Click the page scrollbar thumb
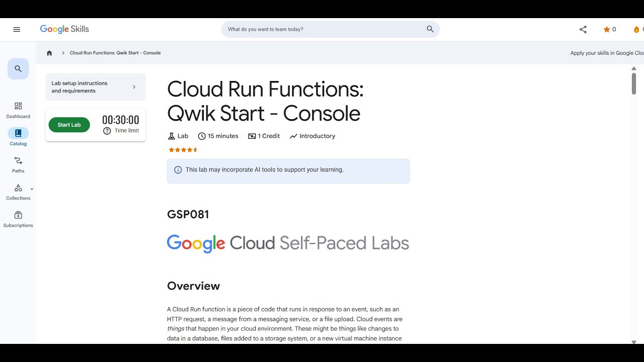This screenshot has width=644, height=362. [x=634, y=83]
